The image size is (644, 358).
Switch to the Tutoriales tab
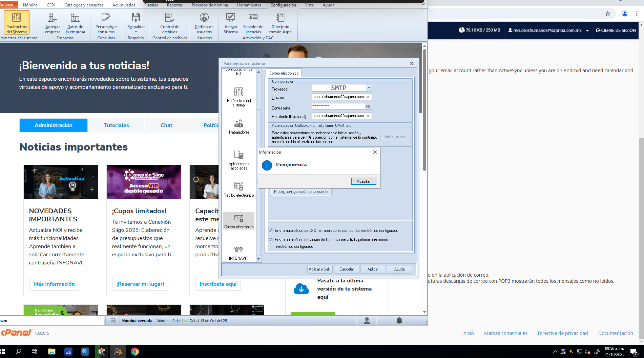[x=116, y=125]
